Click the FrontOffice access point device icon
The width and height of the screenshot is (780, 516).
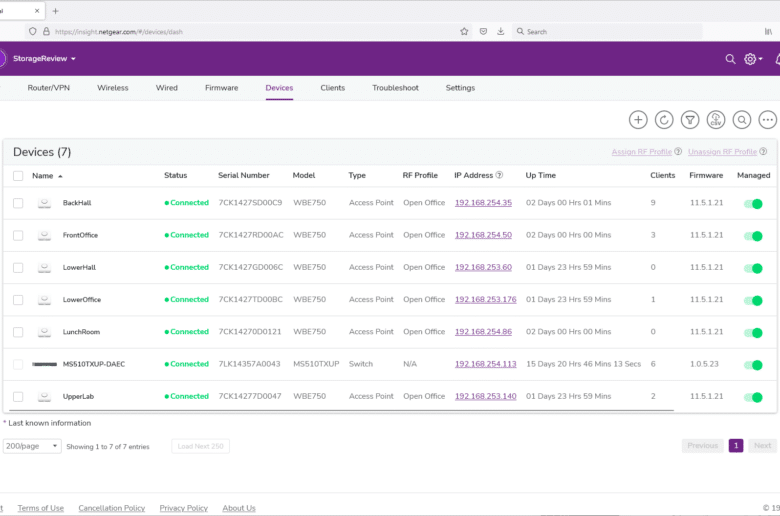click(x=44, y=235)
